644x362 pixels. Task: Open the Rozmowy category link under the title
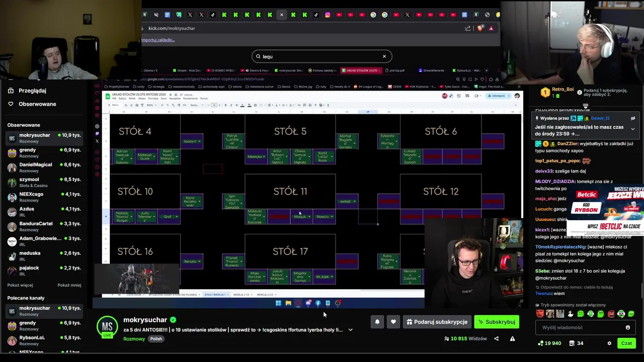coord(134,339)
